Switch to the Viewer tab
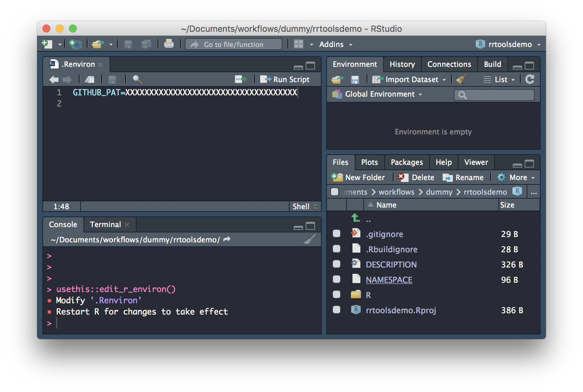Screen dimensions: 583x392 [x=476, y=162]
